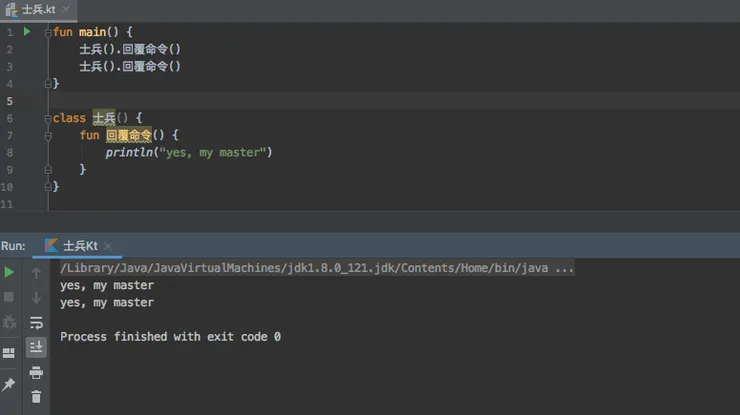Click the Up the stack trace arrow
The height and width of the screenshot is (415, 740).
(36, 273)
